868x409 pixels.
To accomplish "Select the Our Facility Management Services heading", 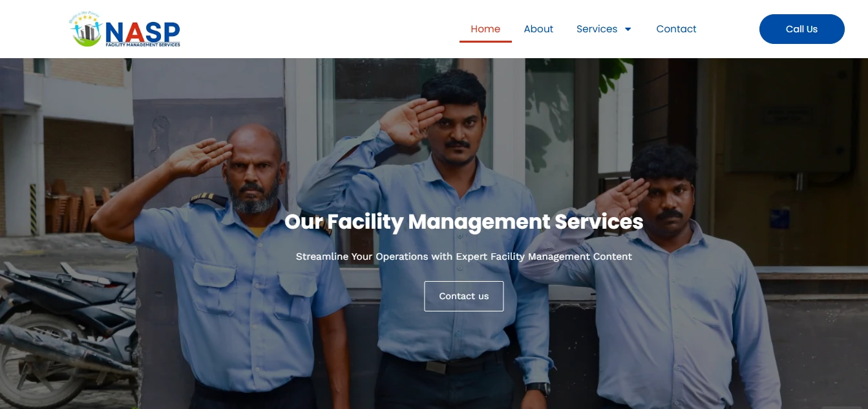I will (463, 222).
